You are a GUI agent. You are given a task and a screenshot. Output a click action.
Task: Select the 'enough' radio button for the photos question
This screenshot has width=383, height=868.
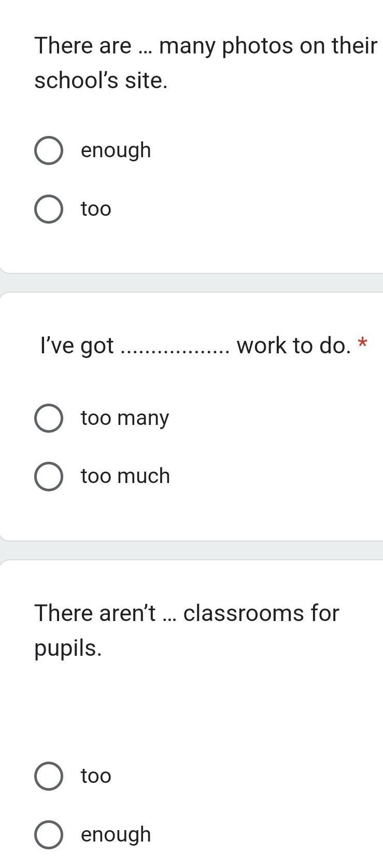[x=49, y=150]
